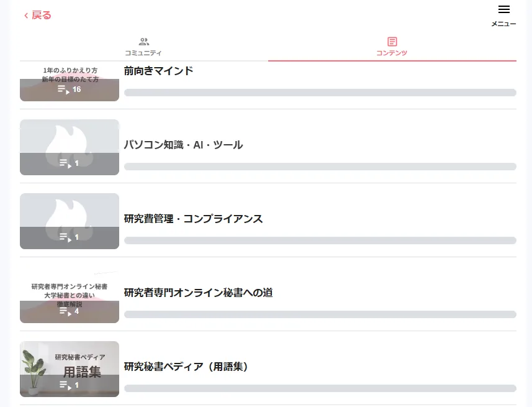Open 研究費管理・コンプライアンス course title
This screenshot has width=532, height=407.
(x=193, y=219)
